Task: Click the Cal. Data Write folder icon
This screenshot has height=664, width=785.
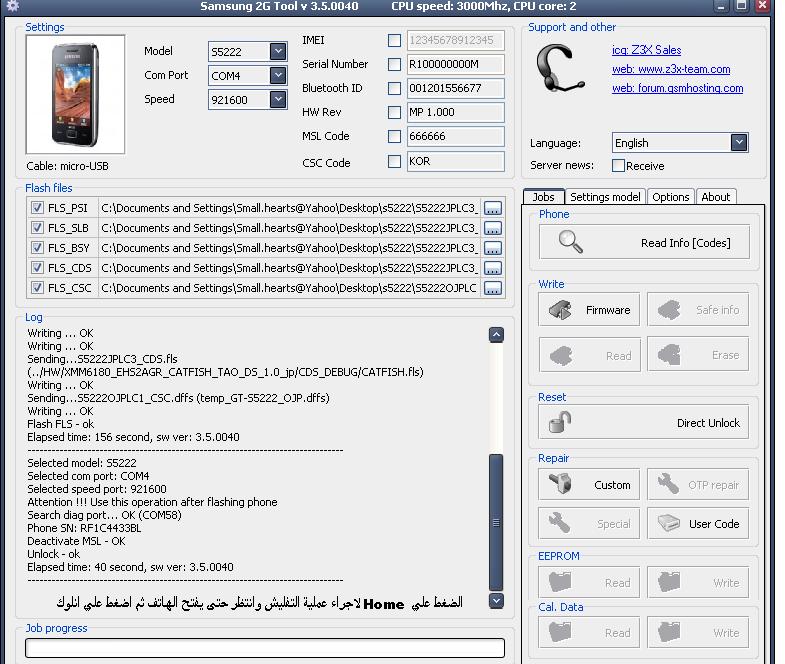Action: (669, 632)
